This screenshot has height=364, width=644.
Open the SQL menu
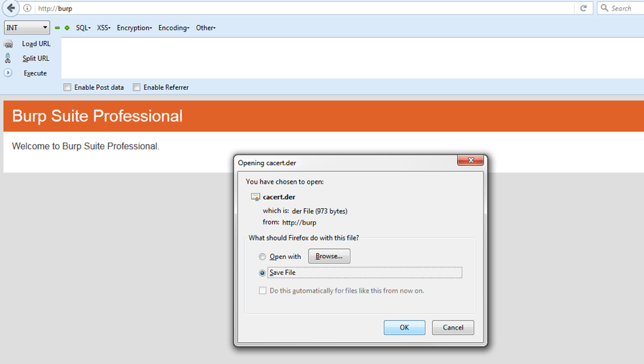[83, 28]
